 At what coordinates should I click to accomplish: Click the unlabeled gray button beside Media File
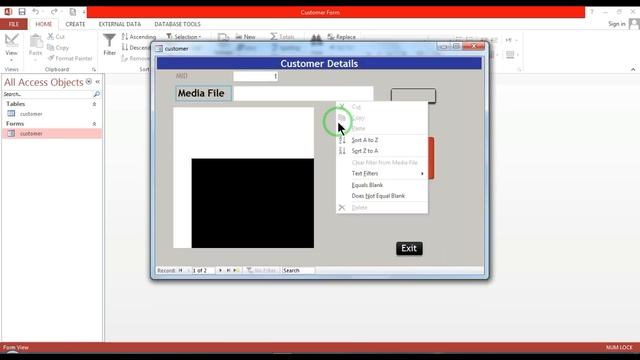(x=413, y=96)
